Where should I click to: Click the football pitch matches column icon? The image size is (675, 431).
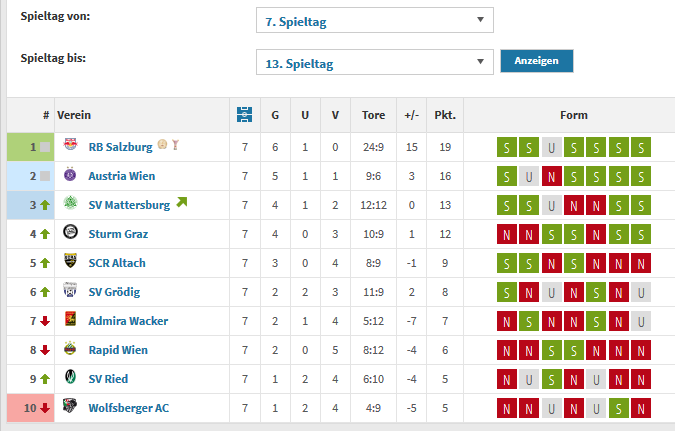[245, 115]
